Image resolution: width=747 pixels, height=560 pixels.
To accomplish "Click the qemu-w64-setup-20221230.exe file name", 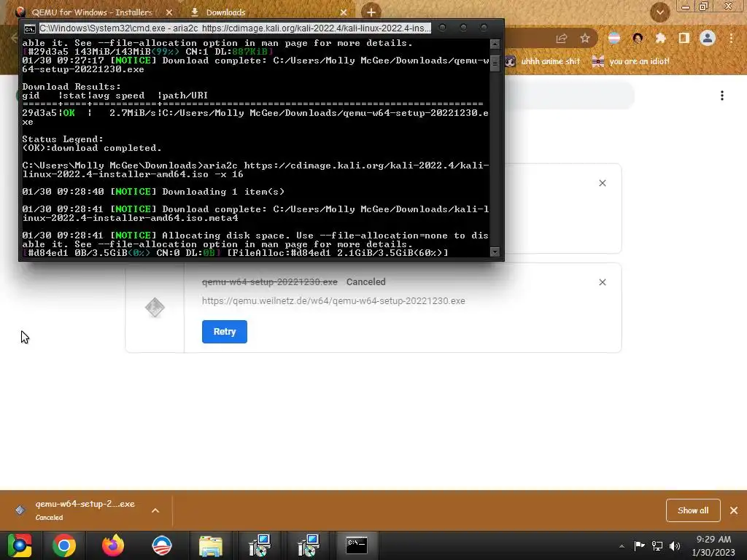I will (x=270, y=282).
